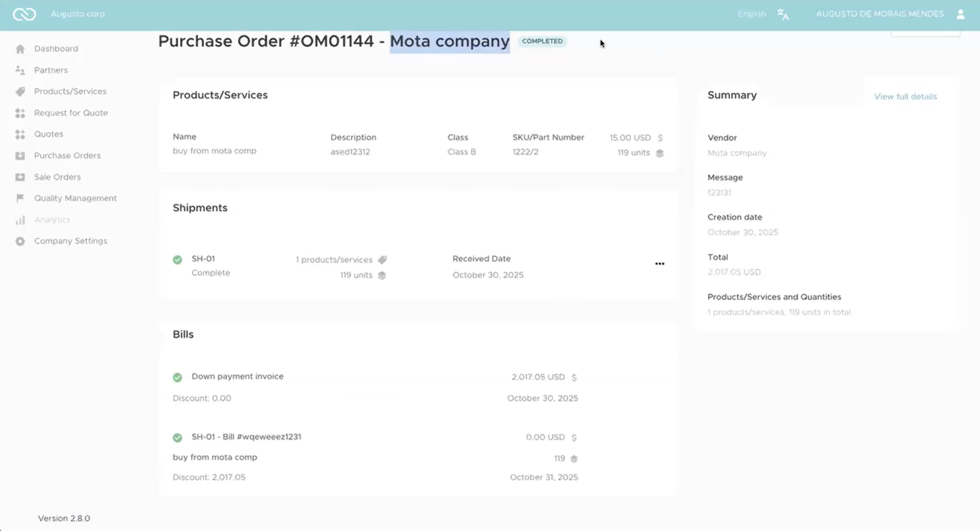Image resolution: width=980 pixels, height=531 pixels.
Task: Click the Down payment invoice green check
Action: coord(177,377)
